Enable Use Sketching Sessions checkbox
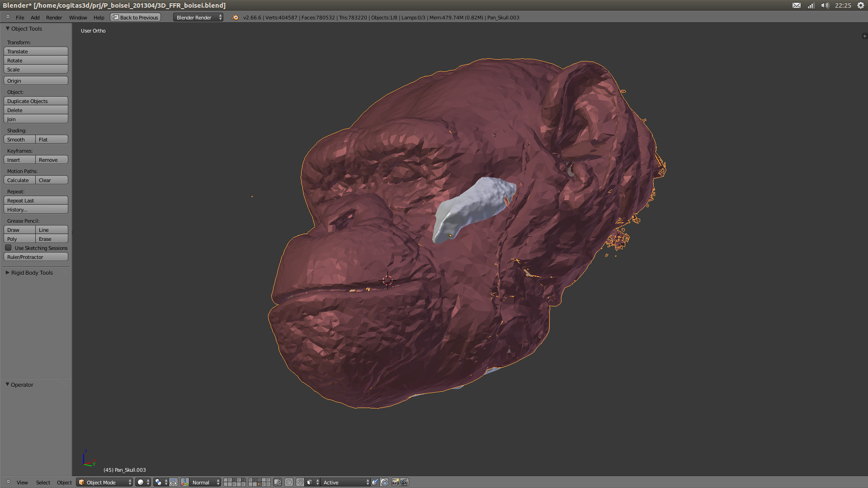The height and width of the screenshot is (488, 868). pyautogui.click(x=8, y=248)
